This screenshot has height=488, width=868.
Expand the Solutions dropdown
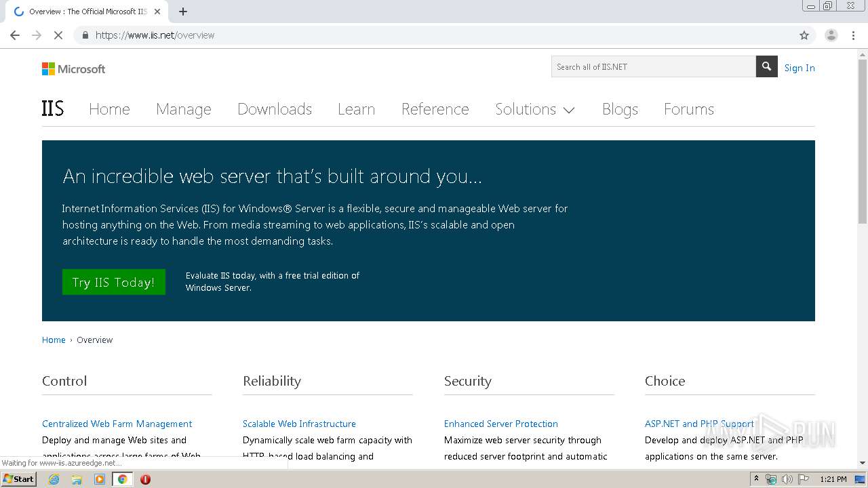coord(535,109)
